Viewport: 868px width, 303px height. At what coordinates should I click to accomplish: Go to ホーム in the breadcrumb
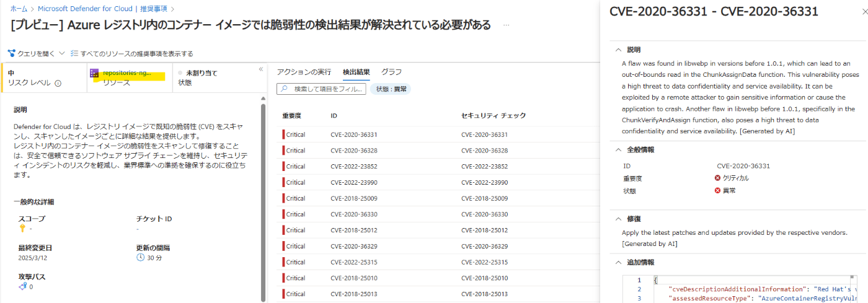tap(19, 9)
